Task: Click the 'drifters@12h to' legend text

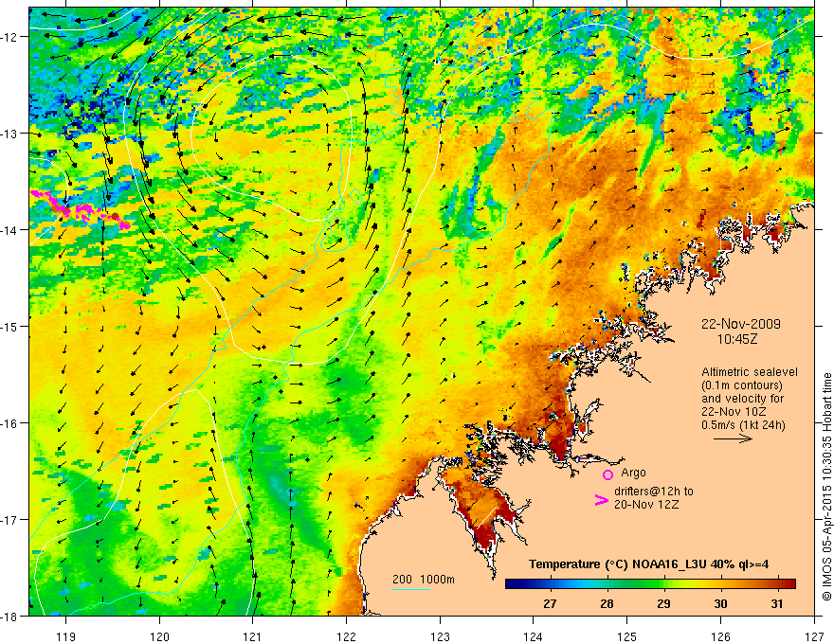Action: pyautogui.click(x=654, y=492)
